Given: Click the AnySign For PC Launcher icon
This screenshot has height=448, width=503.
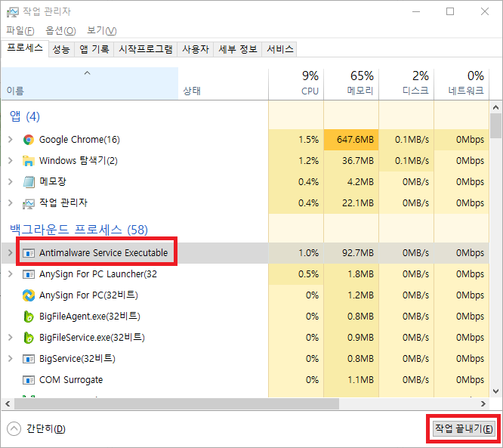Looking at the screenshot, I should pos(29,274).
